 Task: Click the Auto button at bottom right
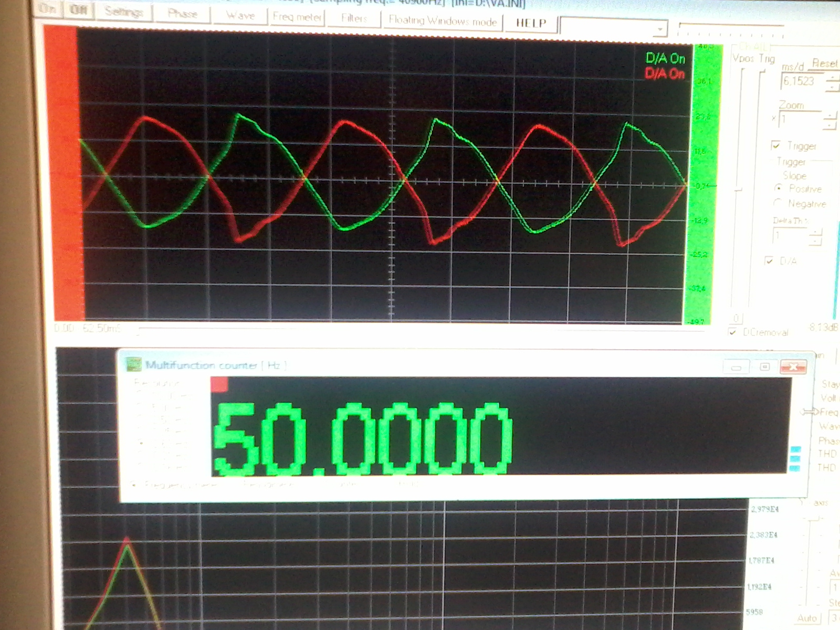[x=806, y=618]
